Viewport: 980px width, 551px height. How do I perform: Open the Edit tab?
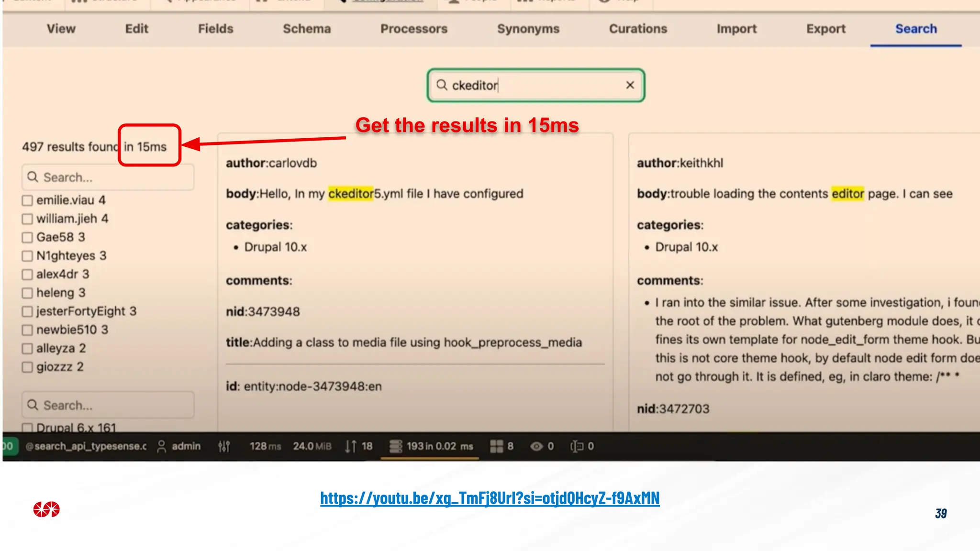[136, 29]
